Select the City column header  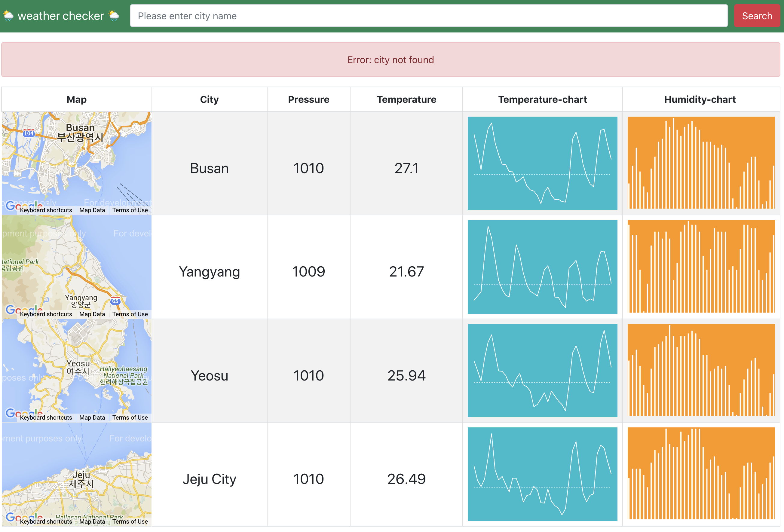[209, 99]
